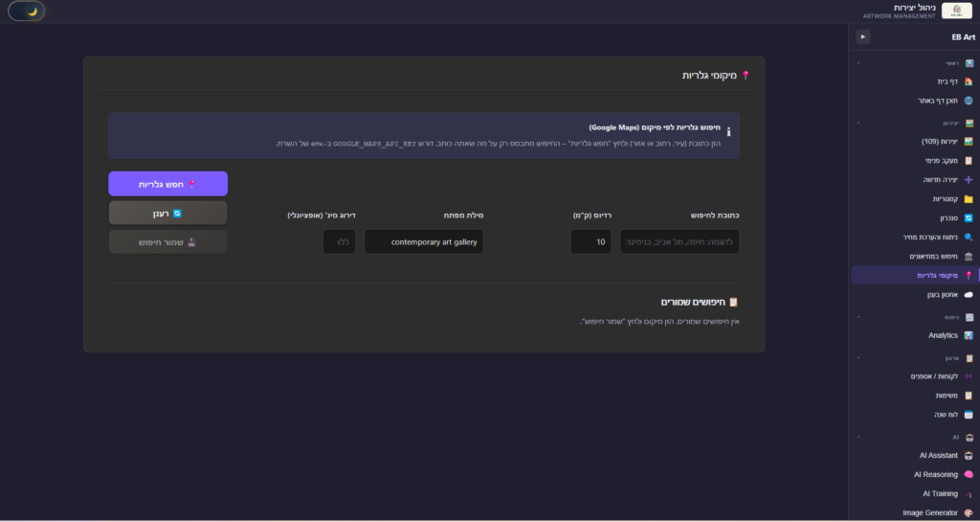Click the calendar icon in sidebar
Screen dimensions: 980x522
click(x=969, y=415)
